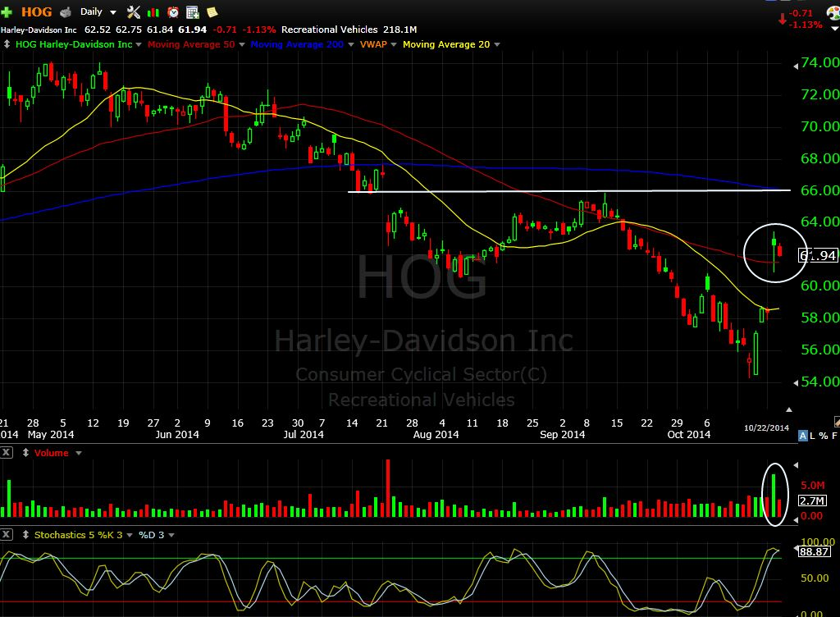Image resolution: width=840 pixels, height=617 pixels.
Task: Click the lower volume scale handle near 0.00
Action: (x=796, y=519)
